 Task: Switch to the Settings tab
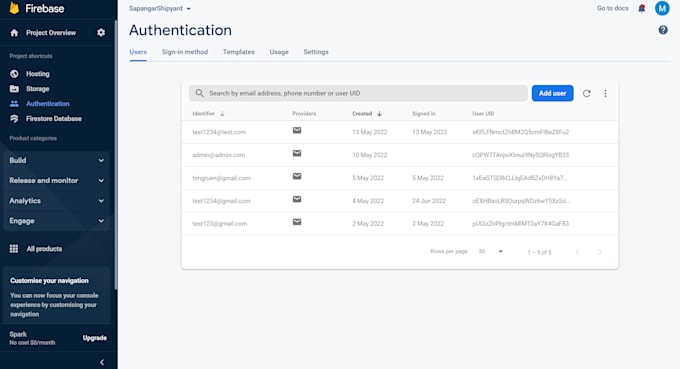(x=316, y=52)
